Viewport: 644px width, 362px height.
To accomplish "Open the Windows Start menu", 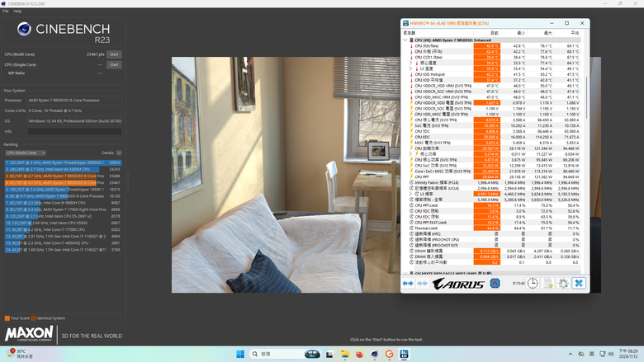I will coord(240,354).
